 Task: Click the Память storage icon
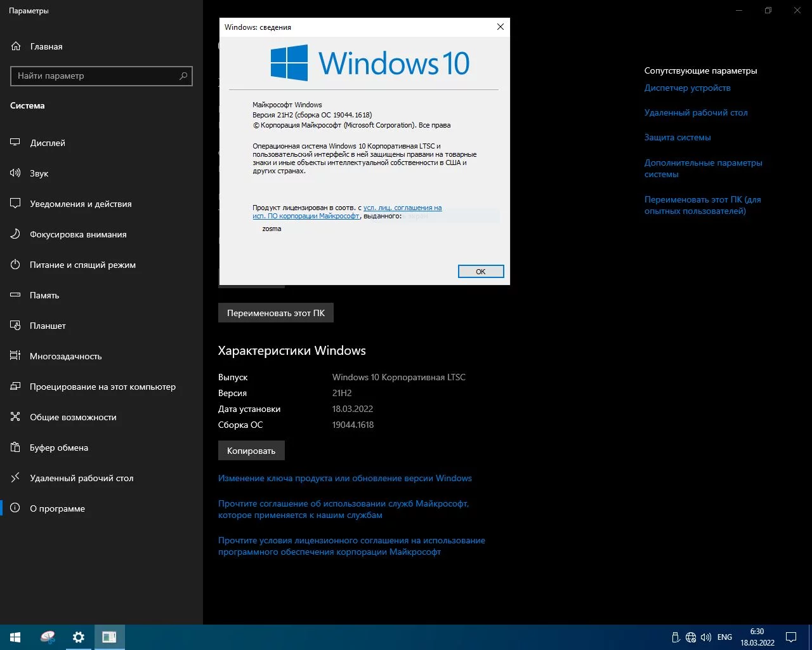(x=16, y=295)
